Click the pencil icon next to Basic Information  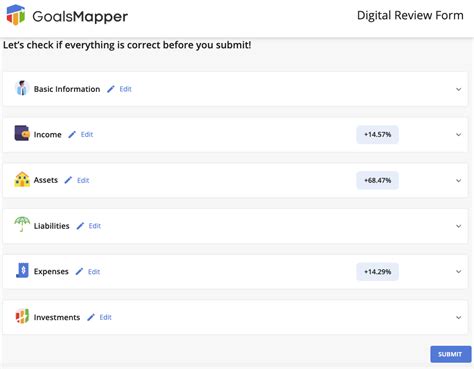coord(111,89)
